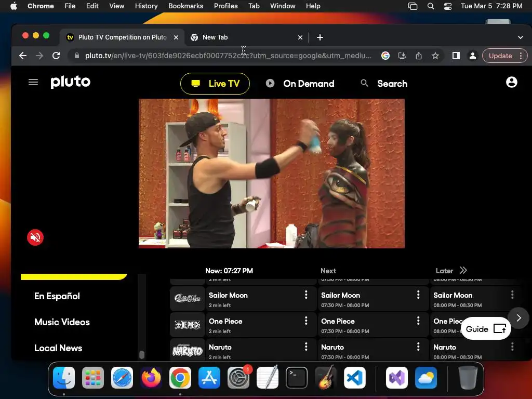The height and width of the screenshot is (399, 532).
Task: Open Chrome profile icon
Action: 472,56
